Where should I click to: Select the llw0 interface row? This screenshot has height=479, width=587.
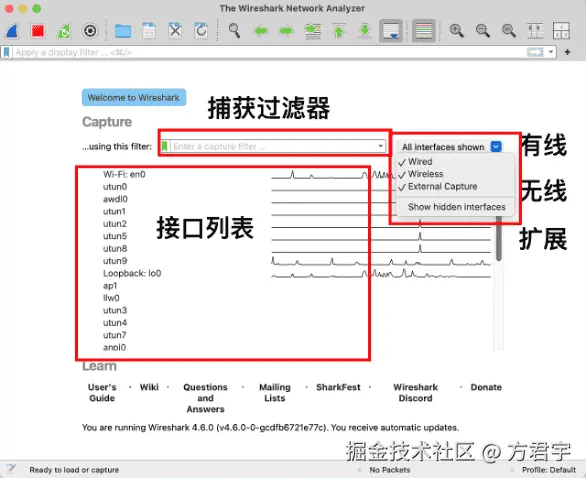coord(111,298)
